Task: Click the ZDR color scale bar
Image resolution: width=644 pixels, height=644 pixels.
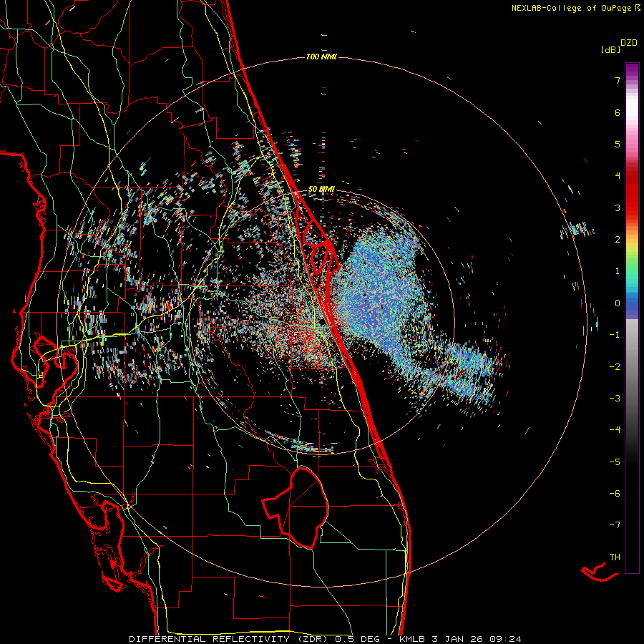Action: coord(632,318)
